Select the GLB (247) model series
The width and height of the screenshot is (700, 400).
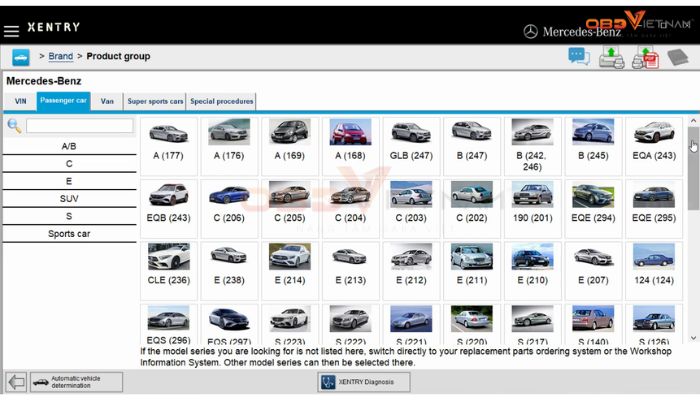(x=411, y=146)
